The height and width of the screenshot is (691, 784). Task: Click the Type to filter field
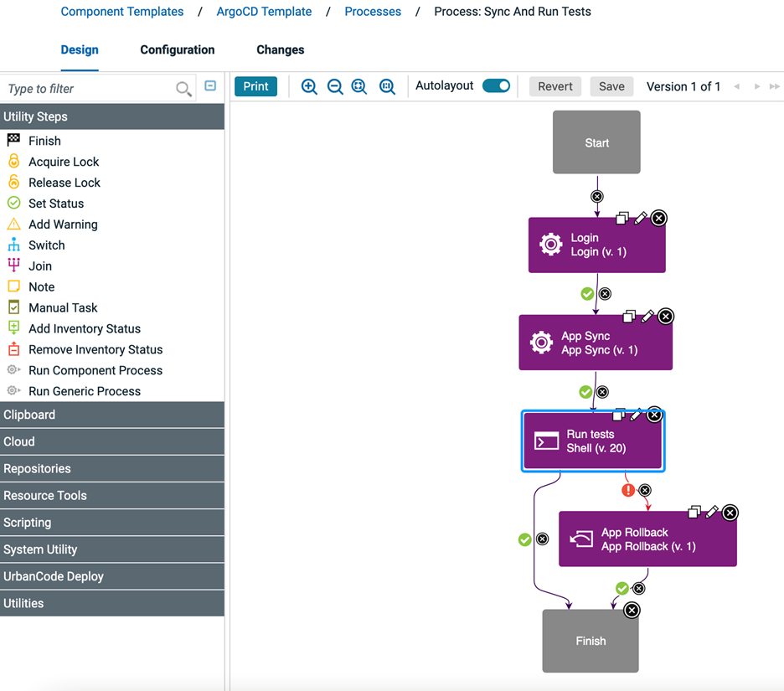click(88, 89)
